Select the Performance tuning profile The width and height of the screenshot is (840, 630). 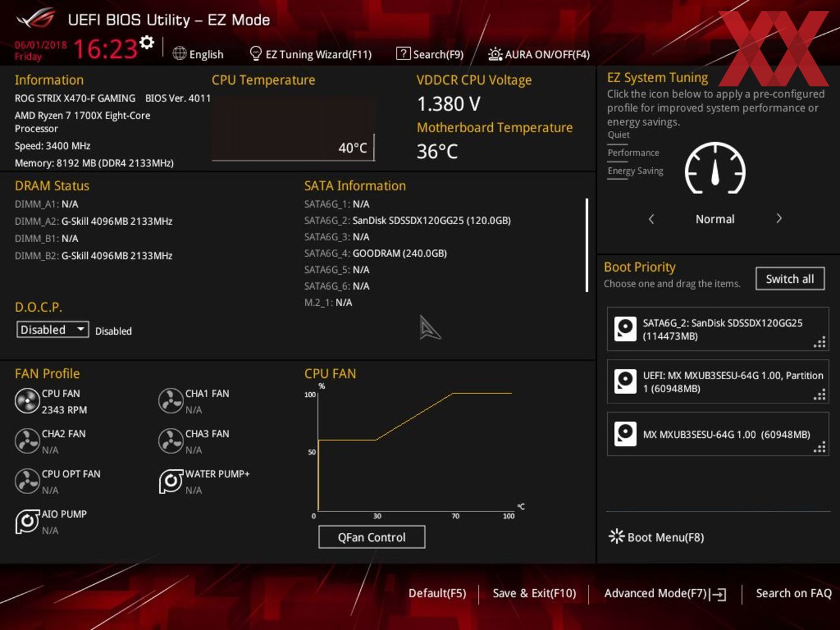tap(633, 153)
